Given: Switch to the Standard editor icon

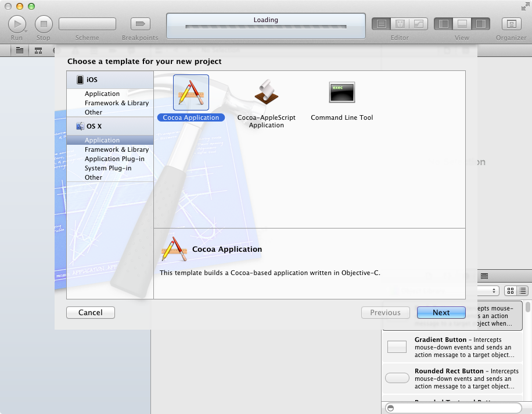Looking at the screenshot, I should tap(382, 24).
